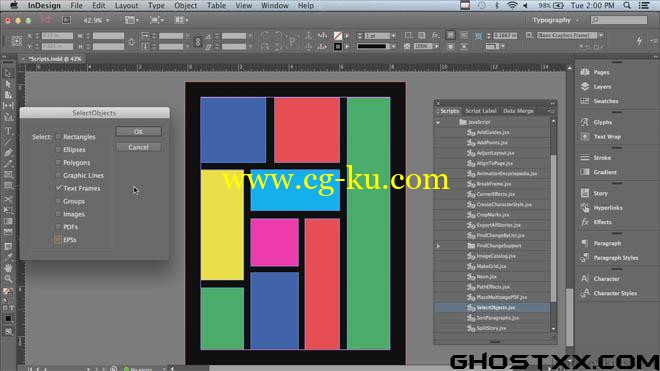
Task: Click the Wi-Fi status icon
Action: [x=512, y=5]
